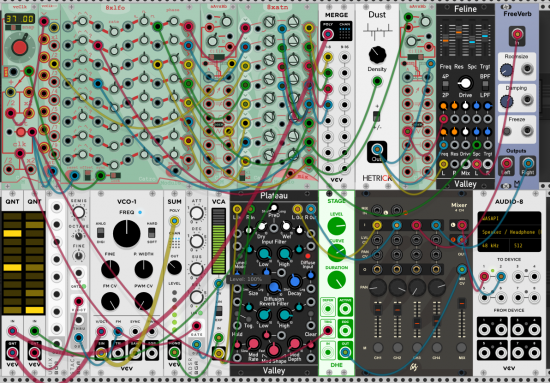Click the FreeVerb Damping knob
The width and height of the screenshot is (550, 383).
tap(507, 101)
